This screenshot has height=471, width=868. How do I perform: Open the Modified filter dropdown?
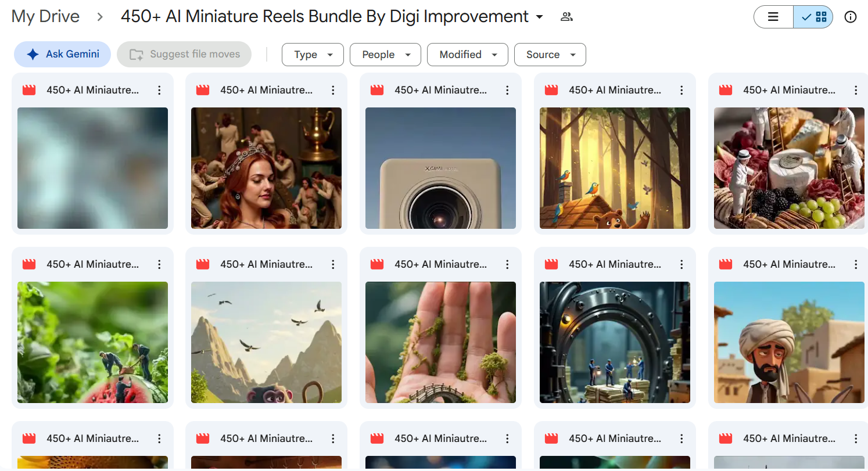tap(468, 55)
